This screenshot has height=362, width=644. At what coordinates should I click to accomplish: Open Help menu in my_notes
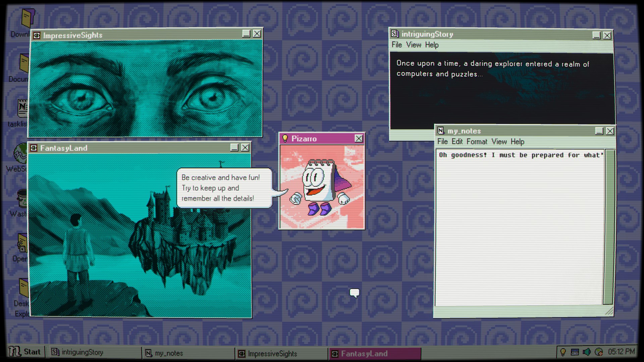click(517, 142)
